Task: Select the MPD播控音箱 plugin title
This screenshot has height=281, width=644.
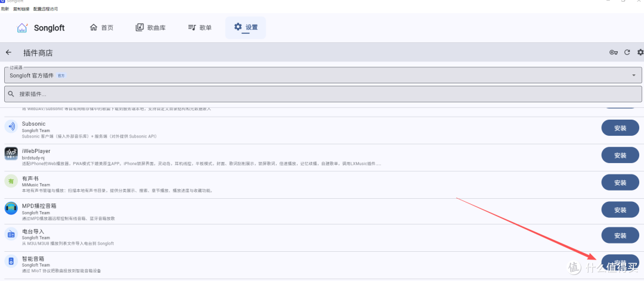Action: click(x=39, y=205)
